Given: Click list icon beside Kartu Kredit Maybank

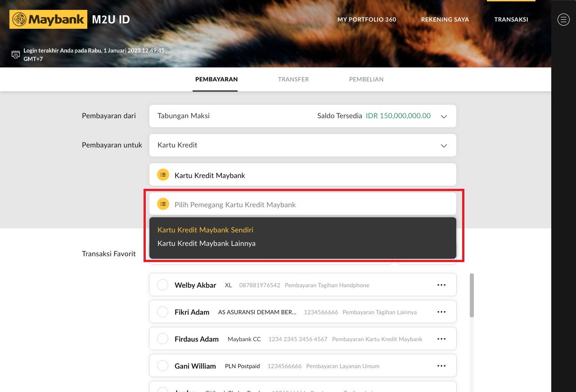Looking at the screenshot, I should (163, 175).
